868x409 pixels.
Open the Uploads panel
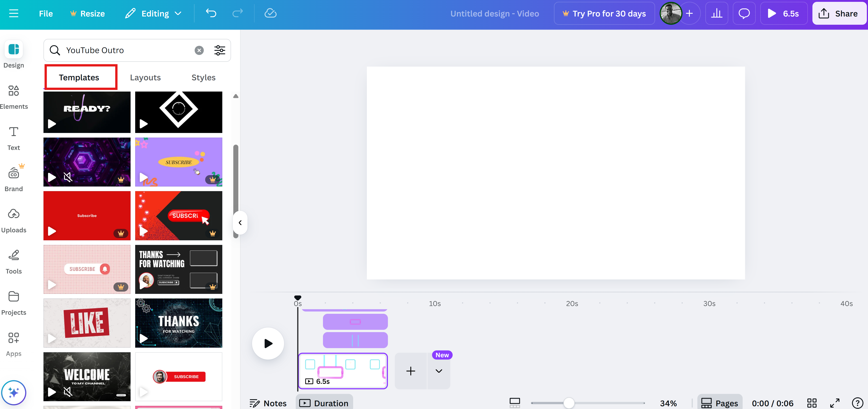[13, 220]
